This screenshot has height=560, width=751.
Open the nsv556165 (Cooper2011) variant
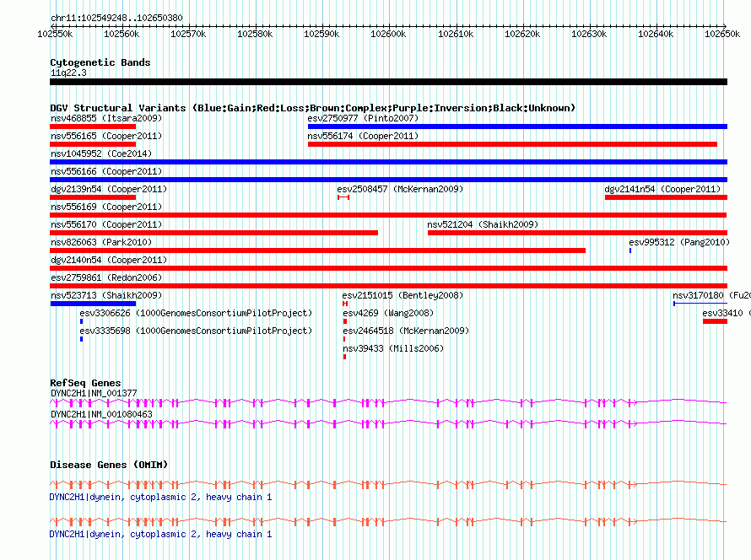[x=106, y=136]
